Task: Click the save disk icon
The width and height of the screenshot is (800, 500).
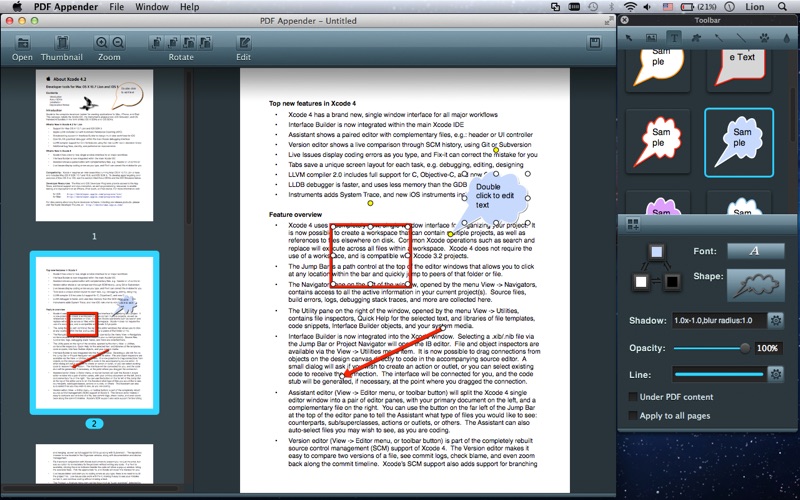Action: click(x=594, y=43)
